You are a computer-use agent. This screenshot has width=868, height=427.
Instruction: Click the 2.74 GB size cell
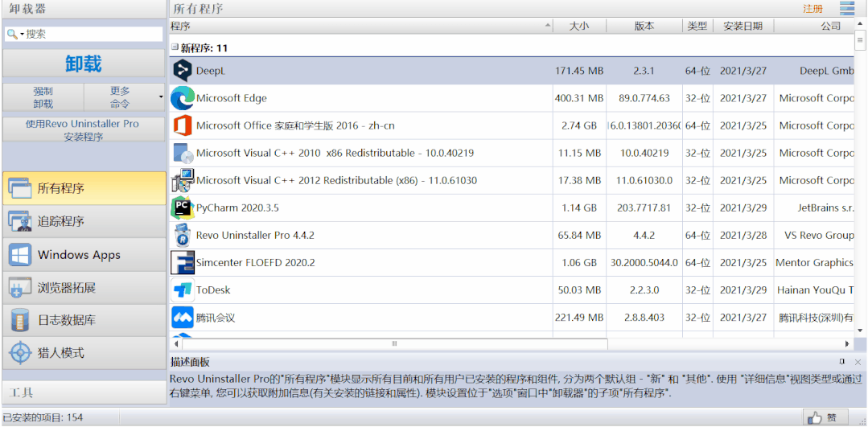pyautogui.click(x=579, y=125)
